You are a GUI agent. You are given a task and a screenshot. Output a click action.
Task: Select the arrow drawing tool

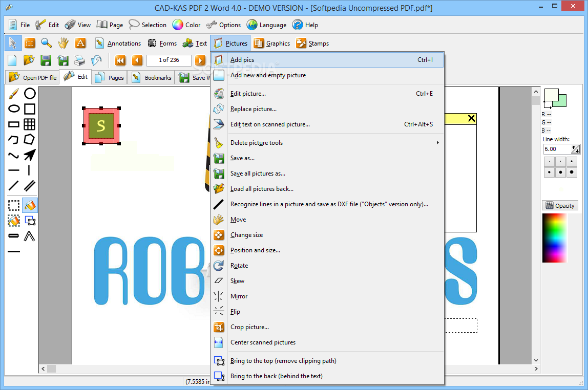pos(30,155)
